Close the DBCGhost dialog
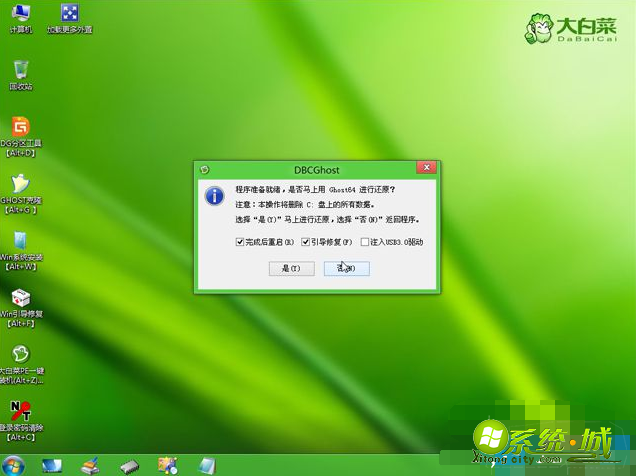 coord(426,167)
